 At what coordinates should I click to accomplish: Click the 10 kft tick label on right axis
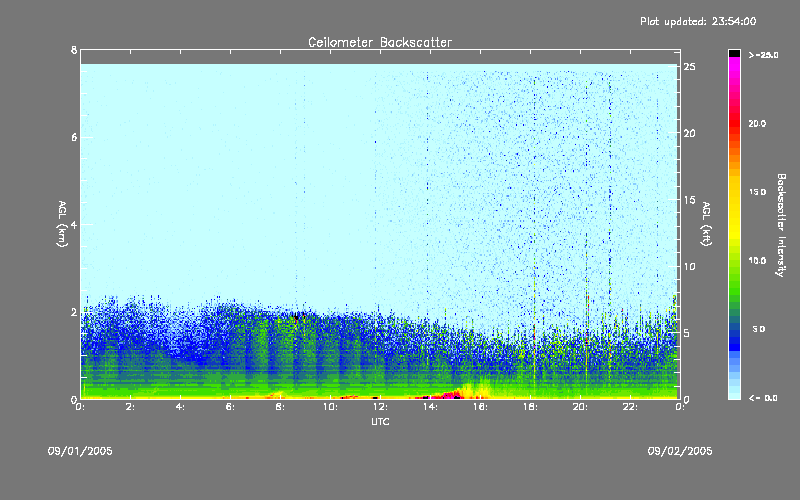click(689, 266)
